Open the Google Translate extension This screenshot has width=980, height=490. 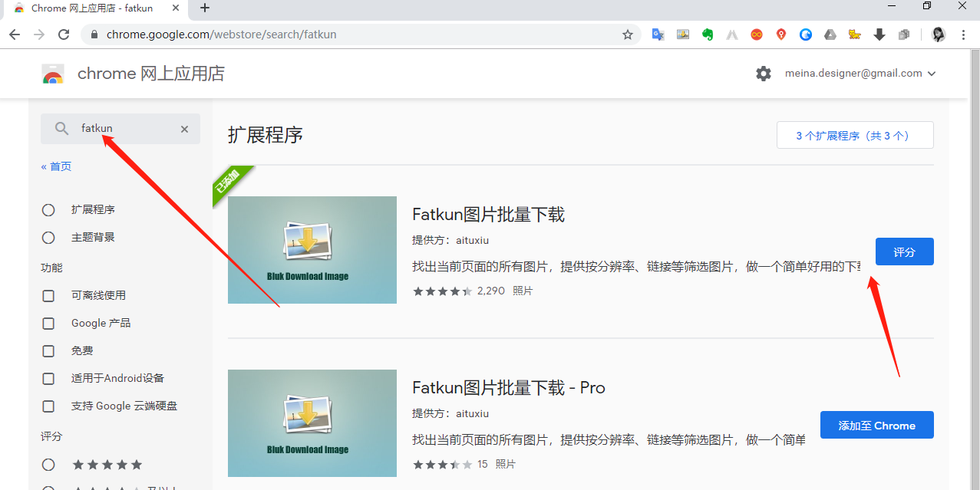(x=658, y=35)
